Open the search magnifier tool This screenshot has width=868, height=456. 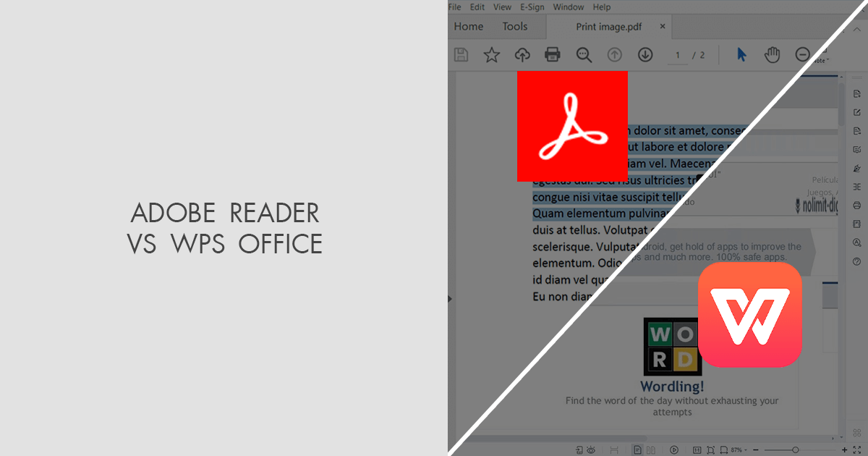tap(584, 54)
